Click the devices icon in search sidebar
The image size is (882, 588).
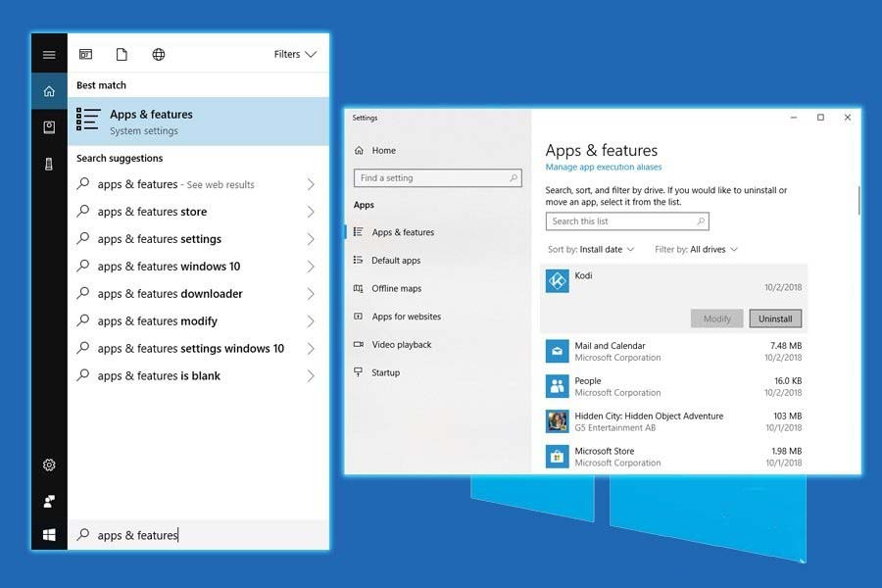[49, 164]
